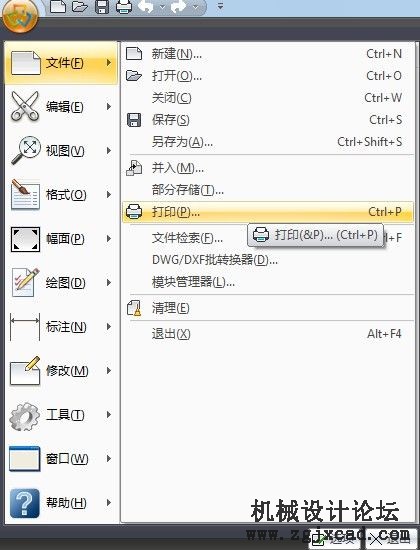Expand the 格式(O) submenu arrow
The height and width of the screenshot is (550, 420).
109,195
